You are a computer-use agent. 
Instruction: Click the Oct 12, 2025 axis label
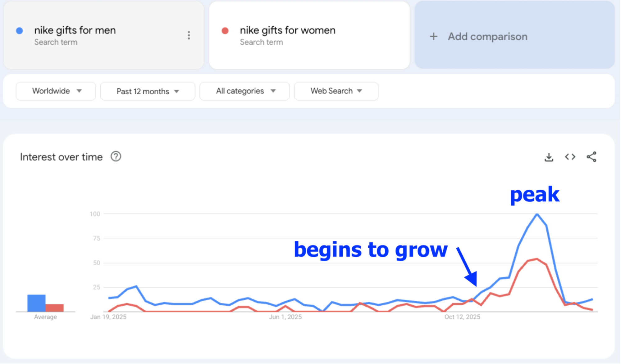point(462,317)
